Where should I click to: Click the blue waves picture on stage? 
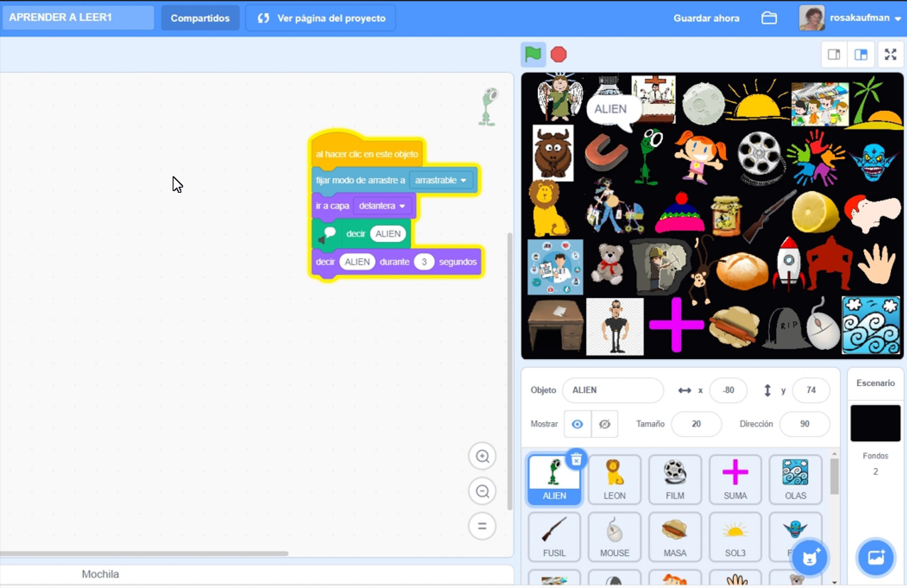pos(871,326)
